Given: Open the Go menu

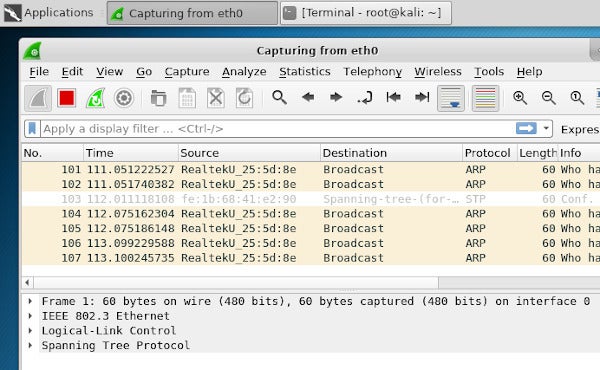Looking at the screenshot, I should pos(144,72).
